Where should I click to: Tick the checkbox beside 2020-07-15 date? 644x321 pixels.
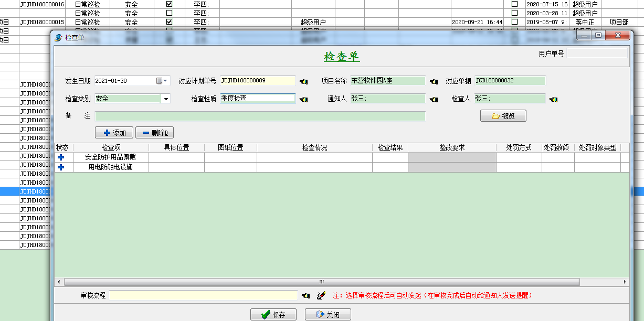pyautogui.click(x=514, y=4)
